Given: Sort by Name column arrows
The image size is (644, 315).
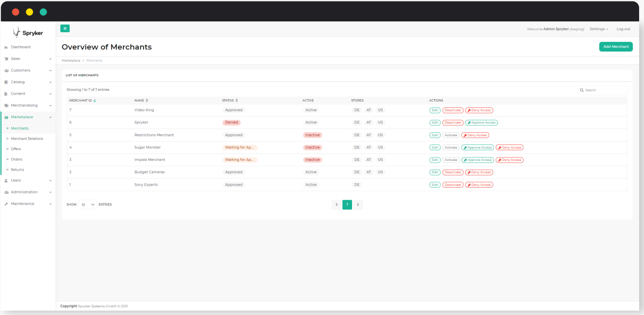Looking at the screenshot, I should coord(147,101).
